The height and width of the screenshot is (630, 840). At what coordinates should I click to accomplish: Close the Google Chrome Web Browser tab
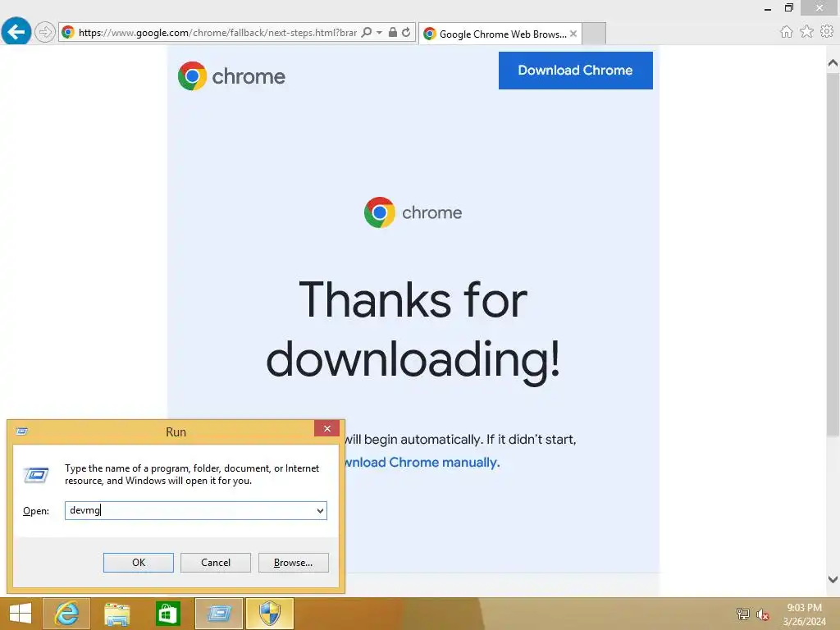pos(573,34)
